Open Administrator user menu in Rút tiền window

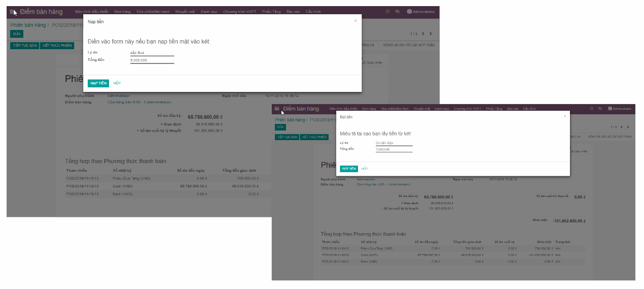tap(620, 109)
